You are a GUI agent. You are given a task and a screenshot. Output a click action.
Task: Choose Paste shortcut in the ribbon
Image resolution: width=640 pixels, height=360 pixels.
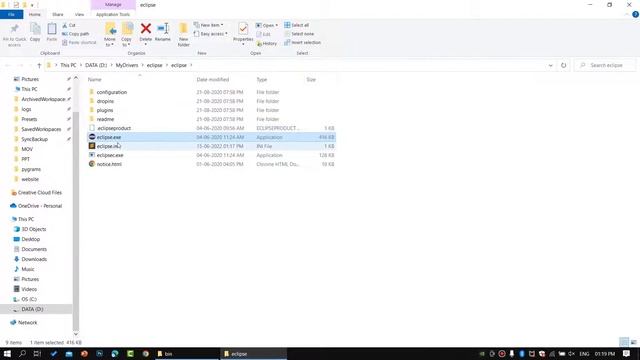click(79, 42)
